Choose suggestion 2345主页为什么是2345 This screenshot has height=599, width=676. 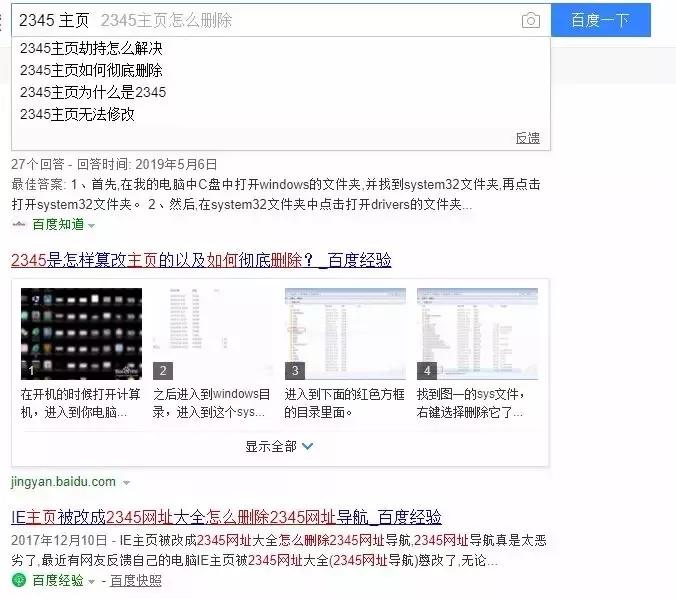(92, 92)
